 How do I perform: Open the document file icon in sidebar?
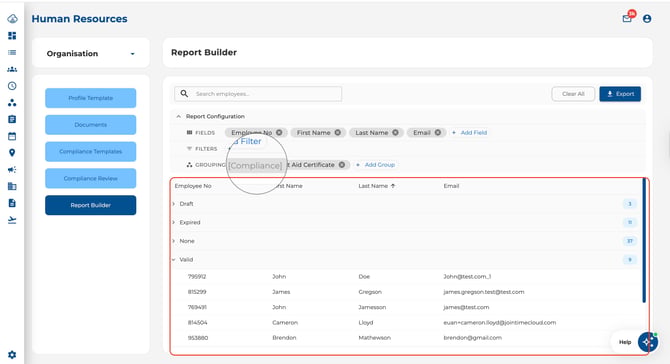point(12,203)
